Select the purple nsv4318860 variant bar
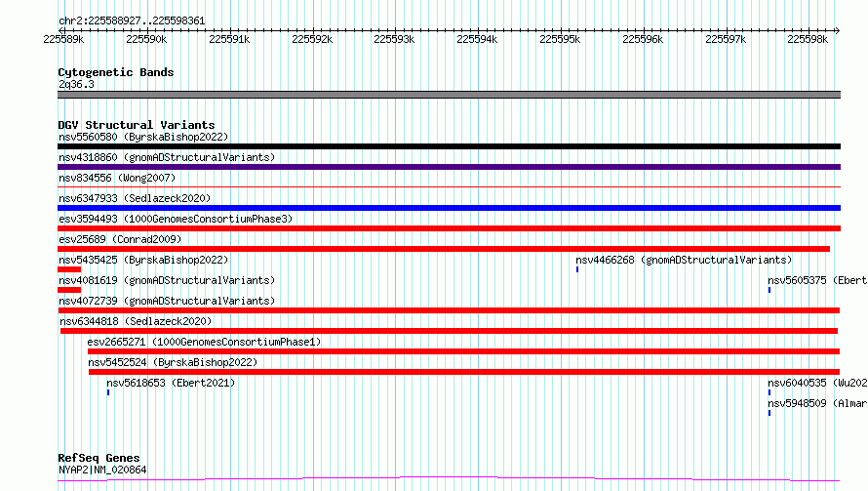 449,167
